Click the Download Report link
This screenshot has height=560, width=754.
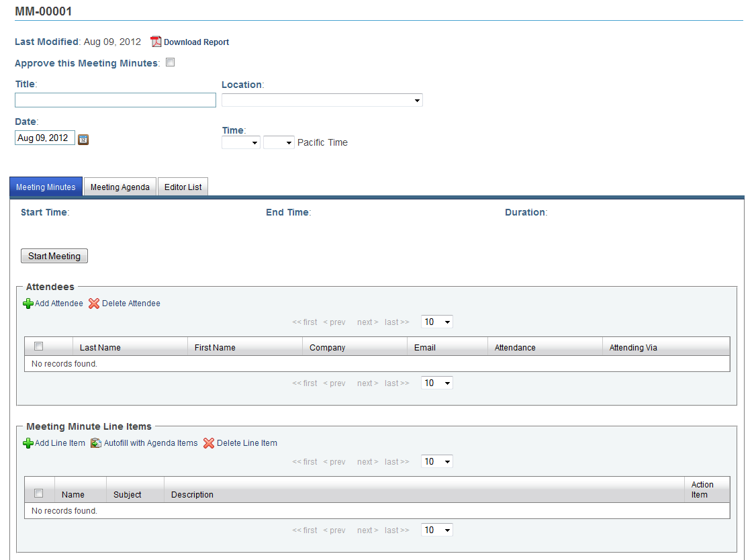196,42
